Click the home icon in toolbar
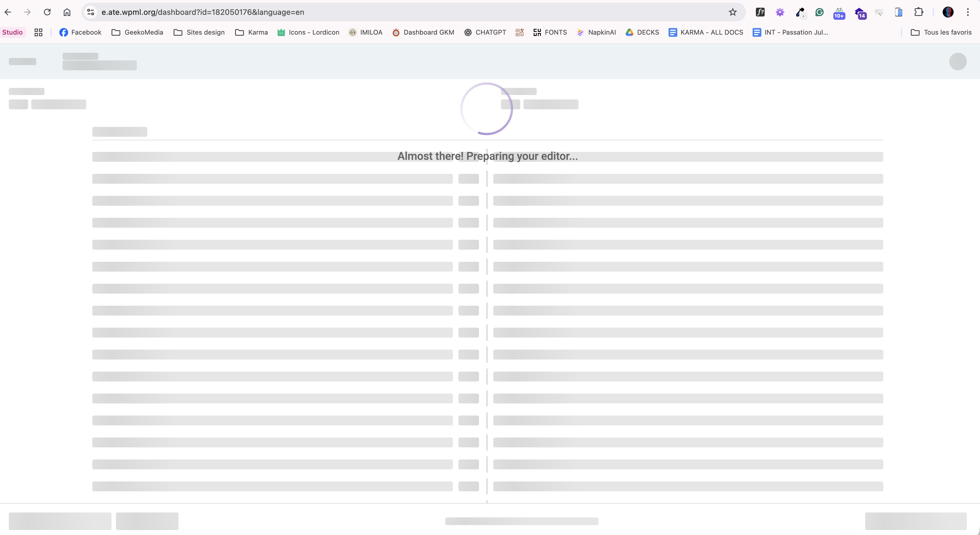The width and height of the screenshot is (980, 535). click(67, 12)
